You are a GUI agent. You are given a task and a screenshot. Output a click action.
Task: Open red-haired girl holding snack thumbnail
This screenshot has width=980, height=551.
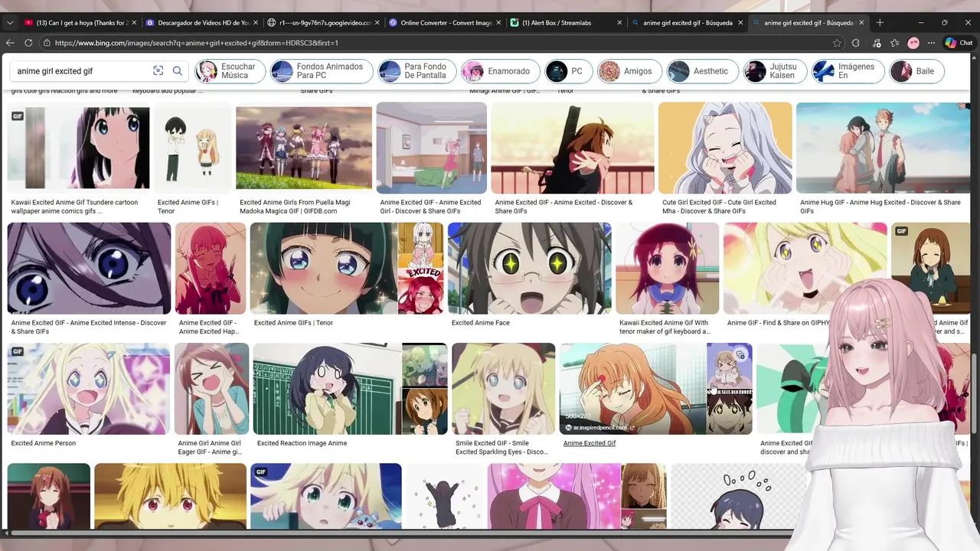tap(667, 269)
